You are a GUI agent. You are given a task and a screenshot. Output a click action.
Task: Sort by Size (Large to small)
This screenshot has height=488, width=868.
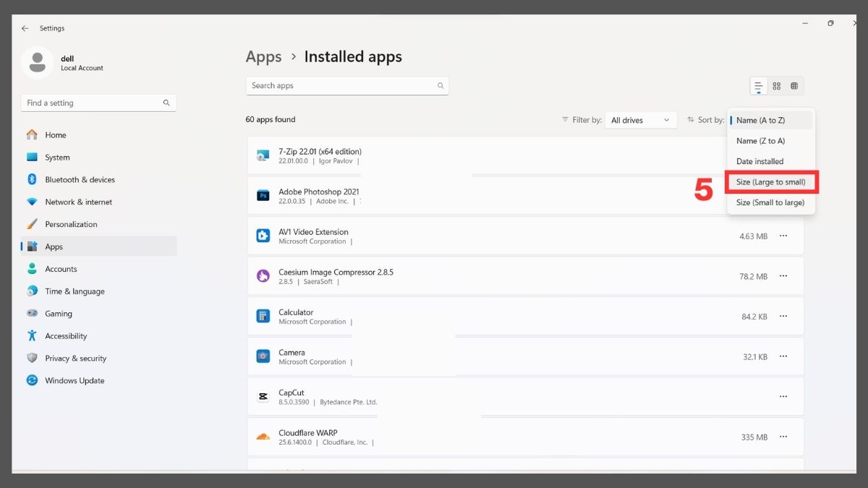[771, 182]
